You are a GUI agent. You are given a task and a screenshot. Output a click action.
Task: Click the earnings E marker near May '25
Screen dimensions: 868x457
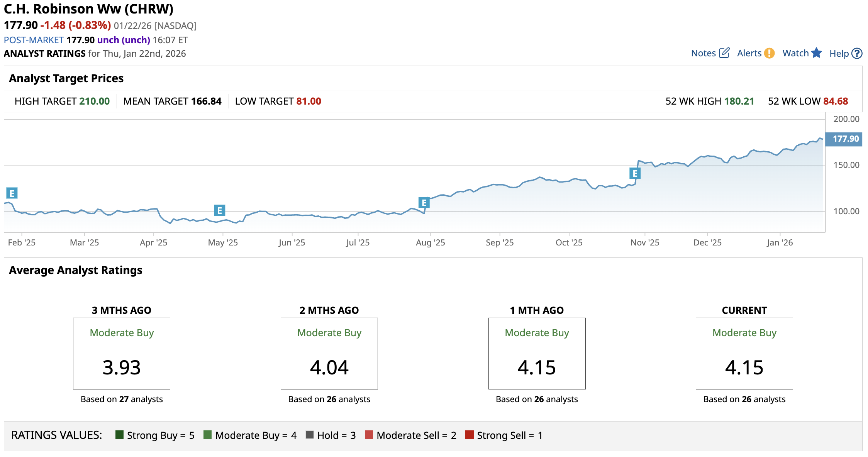point(219,210)
